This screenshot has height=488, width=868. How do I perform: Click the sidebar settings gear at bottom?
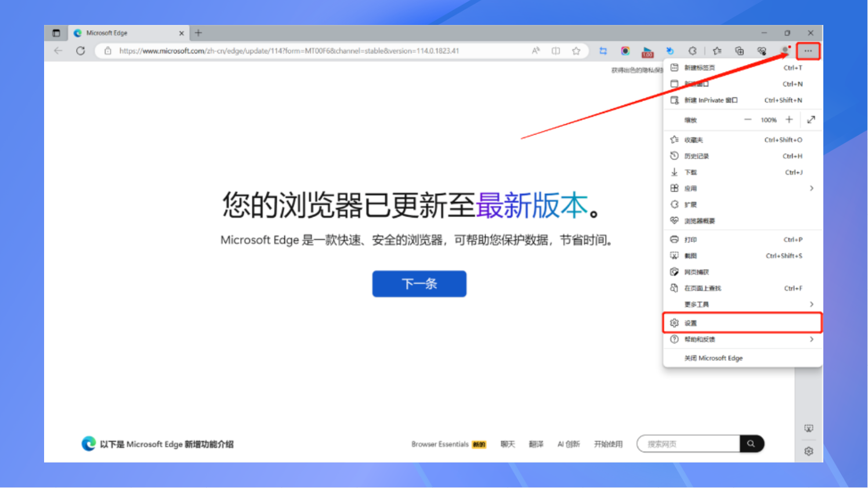809,451
